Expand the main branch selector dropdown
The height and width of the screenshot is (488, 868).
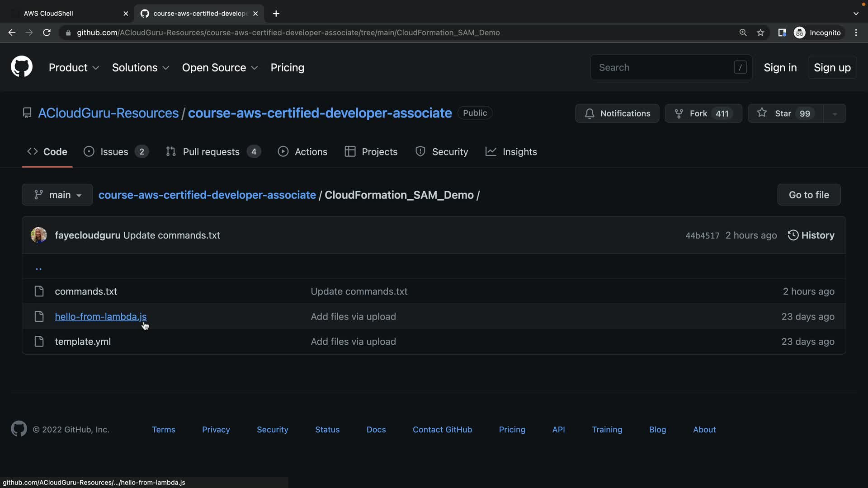click(57, 195)
